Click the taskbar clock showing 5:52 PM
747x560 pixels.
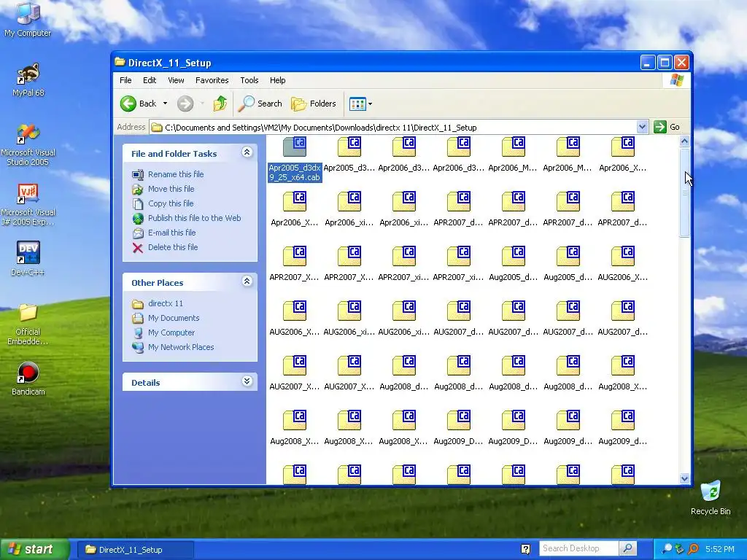point(720,549)
